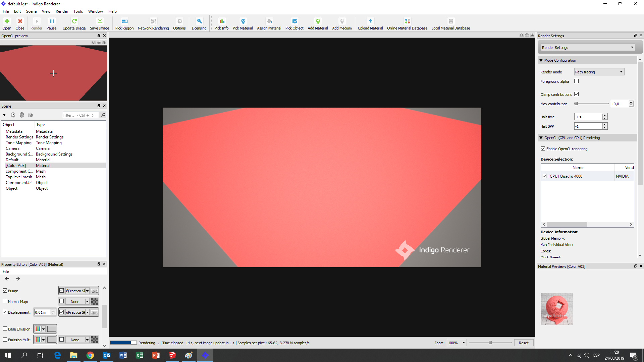Check the Base Emission checkbox

click(x=5, y=329)
